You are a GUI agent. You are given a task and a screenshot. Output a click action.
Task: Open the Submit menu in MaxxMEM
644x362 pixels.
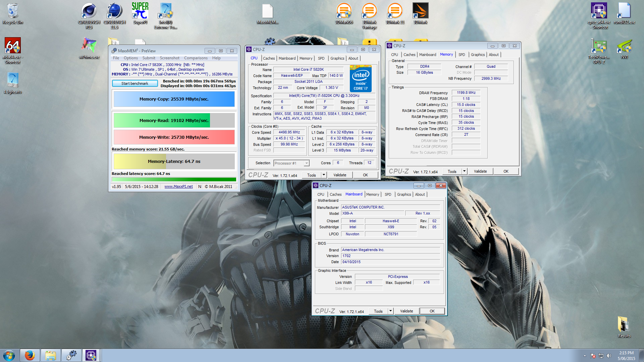tap(149, 58)
